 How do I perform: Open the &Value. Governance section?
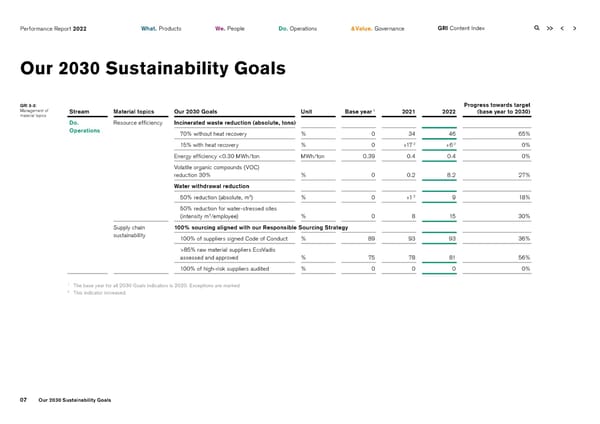378,29
